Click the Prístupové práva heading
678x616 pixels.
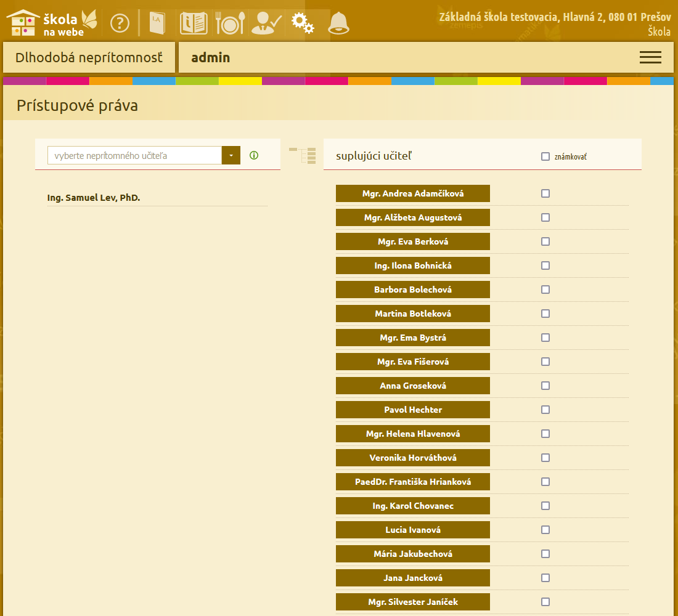pyautogui.click(x=78, y=105)
